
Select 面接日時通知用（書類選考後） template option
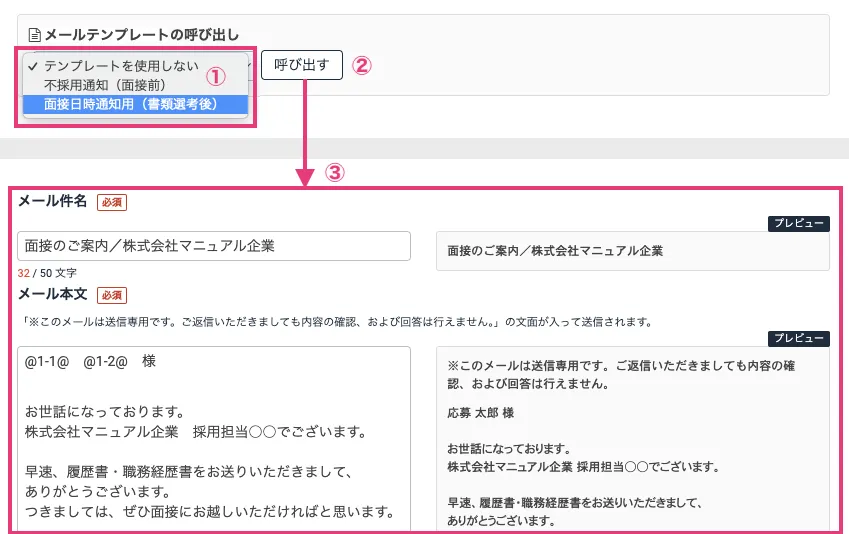point(130,104)
